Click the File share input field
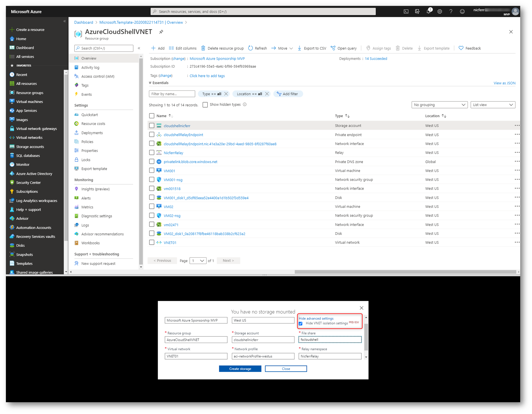The image size is (532, 414). click(330, 340)
